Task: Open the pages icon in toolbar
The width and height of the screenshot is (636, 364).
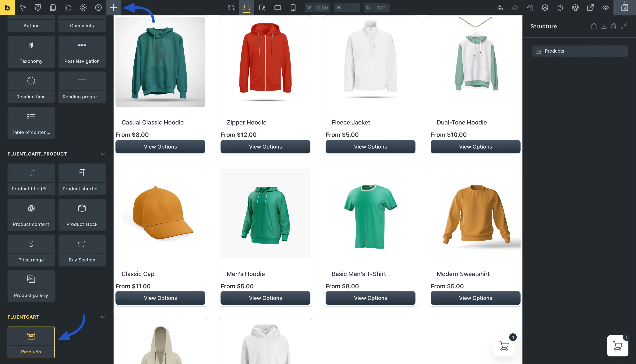Action: pos(53,8)
